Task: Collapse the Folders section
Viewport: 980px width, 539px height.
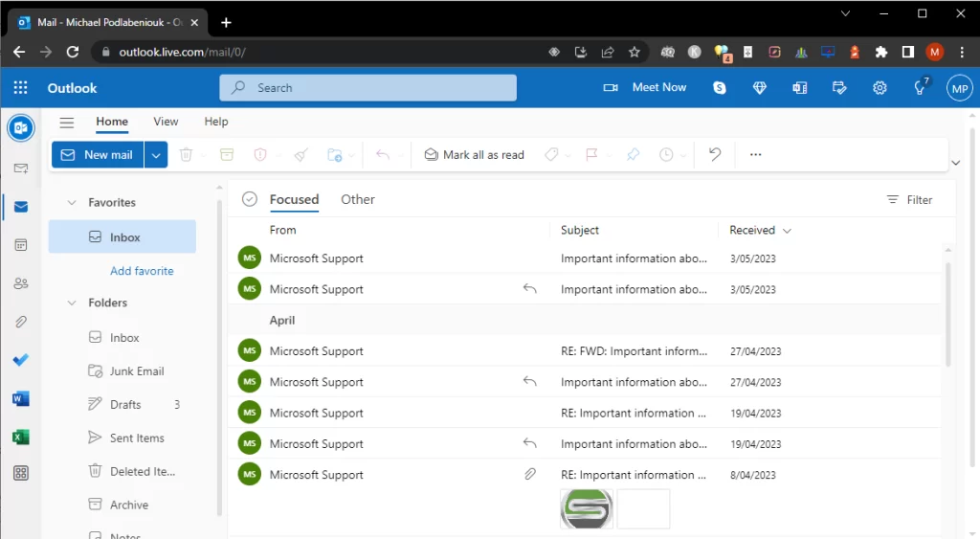Action: pyautogui.click(x=72, y=303)
